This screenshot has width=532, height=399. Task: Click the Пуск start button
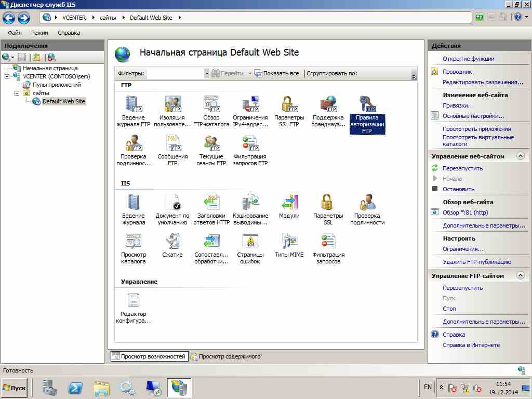[14, 388]
